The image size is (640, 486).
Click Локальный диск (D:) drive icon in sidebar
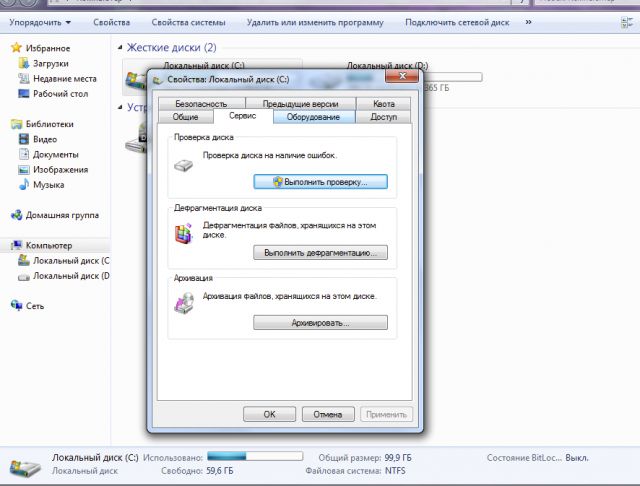click(x=24, y=277)
